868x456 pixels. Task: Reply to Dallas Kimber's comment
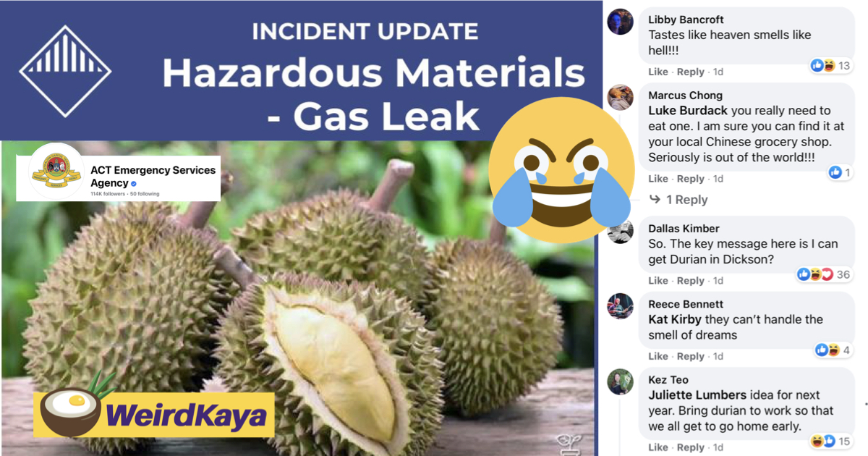(691, 281)
